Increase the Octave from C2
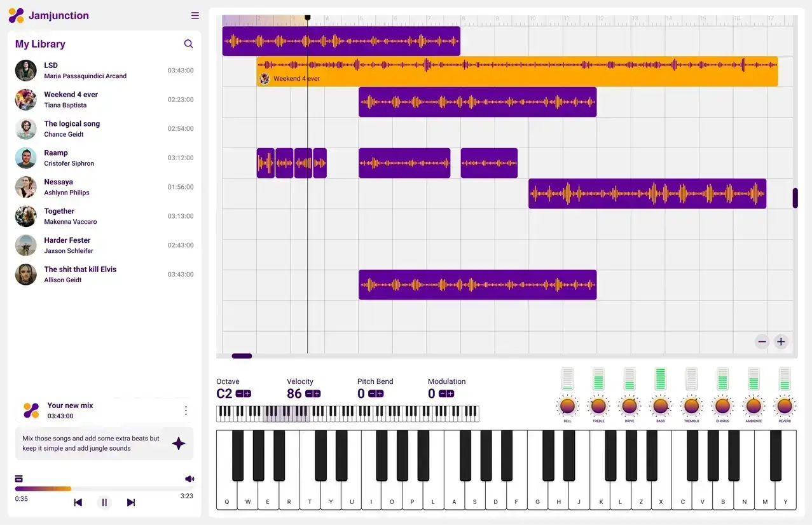The image size is (812, 525). coord(249,394)
